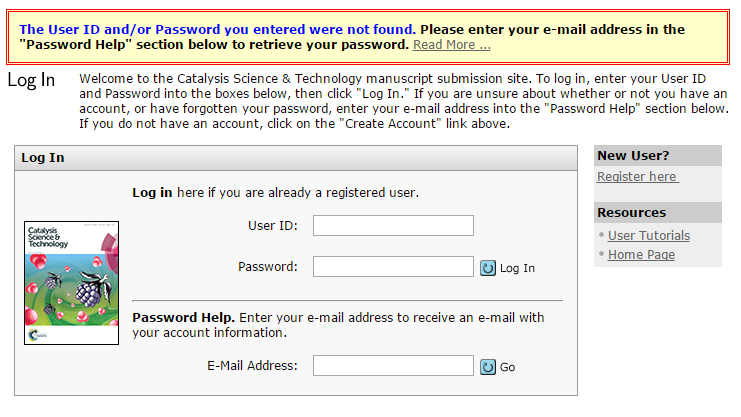Click the large Log In page title

(31, 80)
